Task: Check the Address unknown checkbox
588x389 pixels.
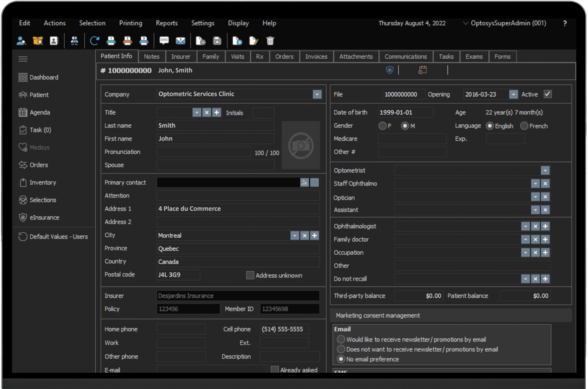Action: pyautogui.click(x=250, y=275)
